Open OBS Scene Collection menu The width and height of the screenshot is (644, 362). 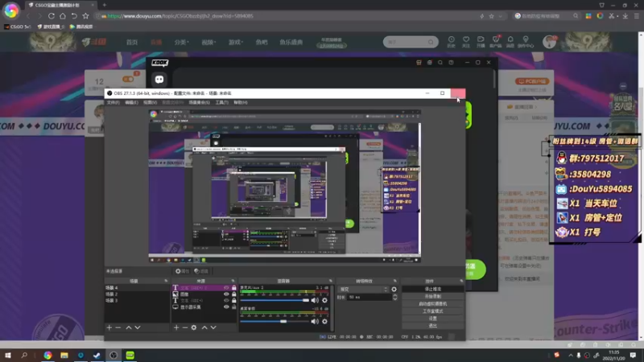(x=199, y=103)
